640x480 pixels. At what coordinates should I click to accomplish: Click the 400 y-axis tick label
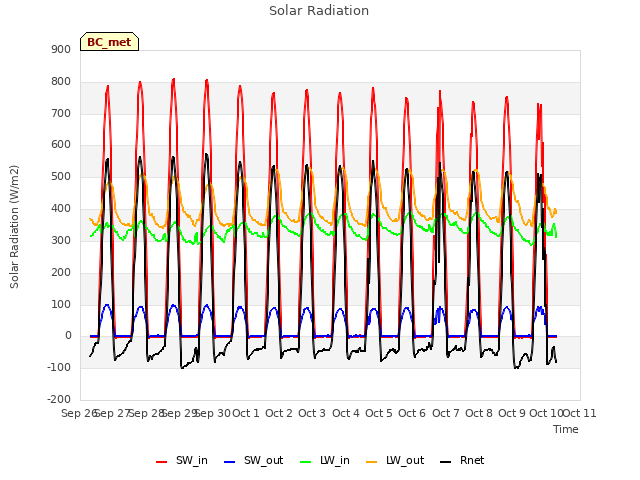(61, 208)
